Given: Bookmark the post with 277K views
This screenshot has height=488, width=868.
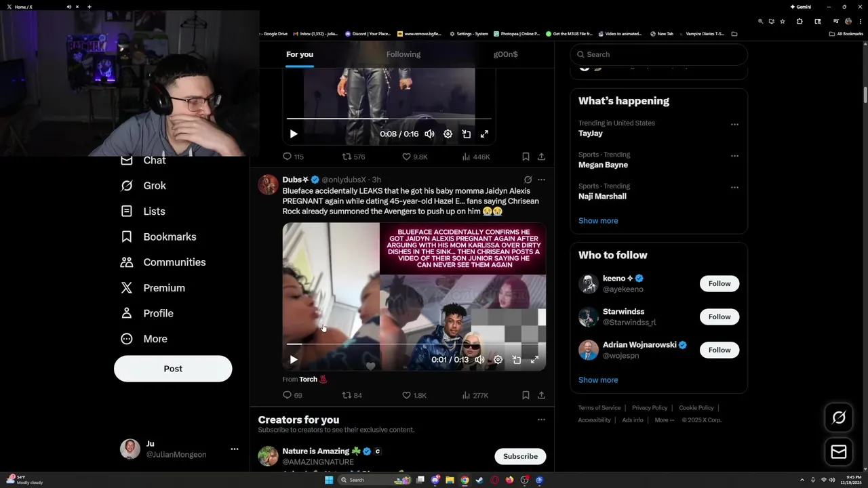Looking at the screenshot, I should pos(526,395).
